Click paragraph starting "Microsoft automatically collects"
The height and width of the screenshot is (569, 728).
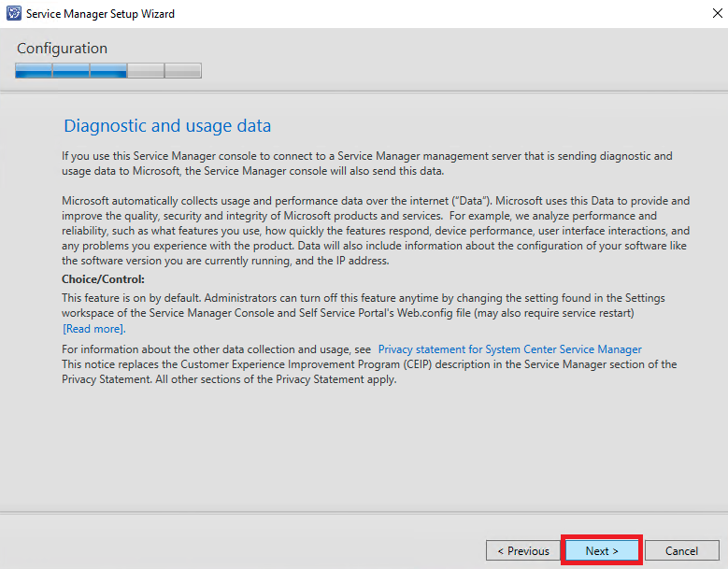(376, 231)
